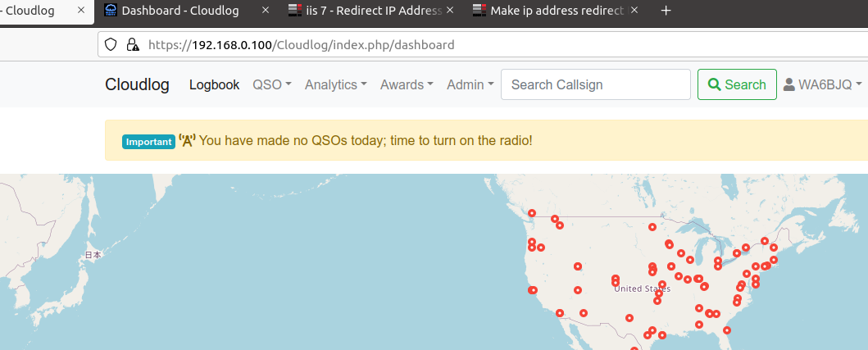Expand the Awards dropdown menu
868x350 pixels.
407,84
